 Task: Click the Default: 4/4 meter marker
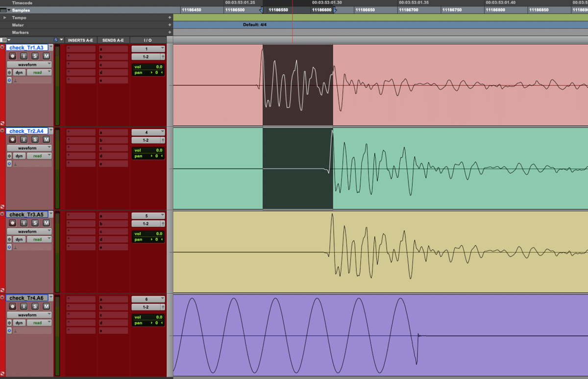(255, 25)
